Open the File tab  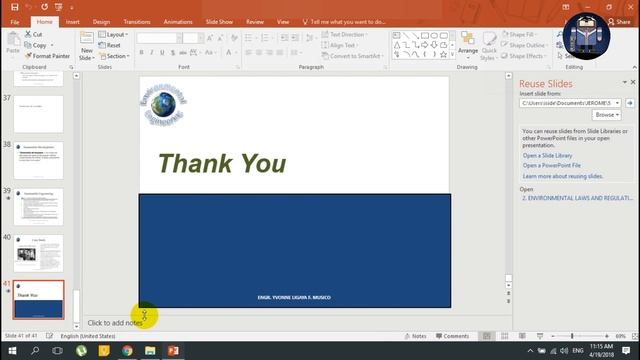[15, 22]
